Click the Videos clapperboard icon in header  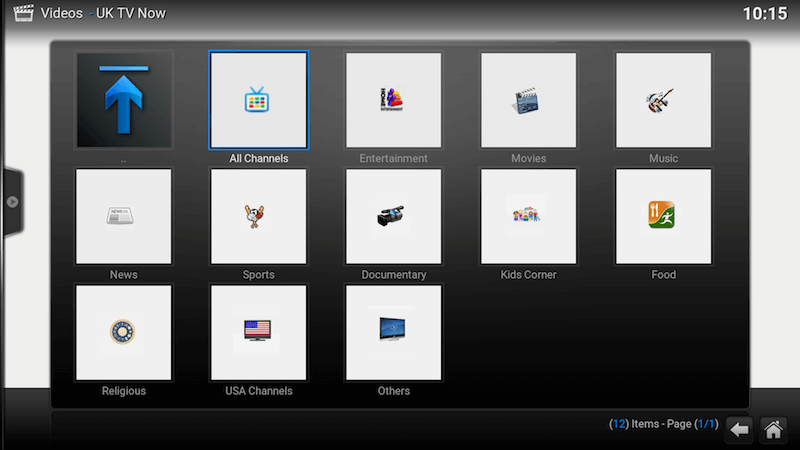click(21, 13)
